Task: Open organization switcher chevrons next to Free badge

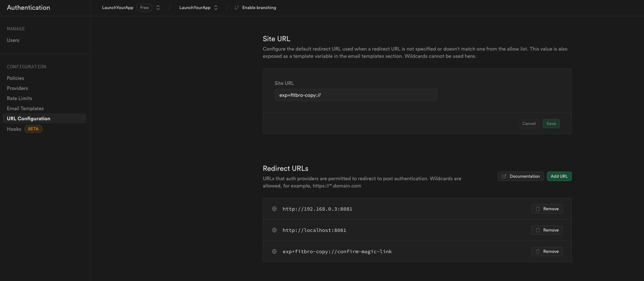Action: point(158,8)
